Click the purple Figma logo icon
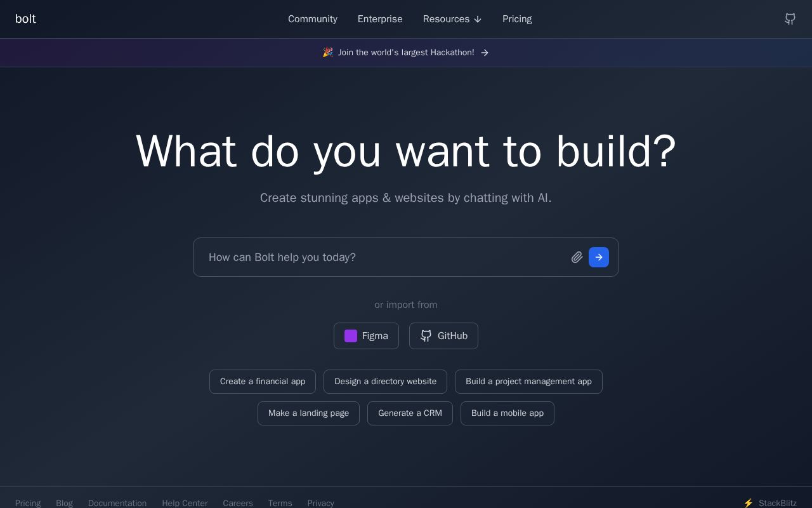 click(x=351, y=336)
